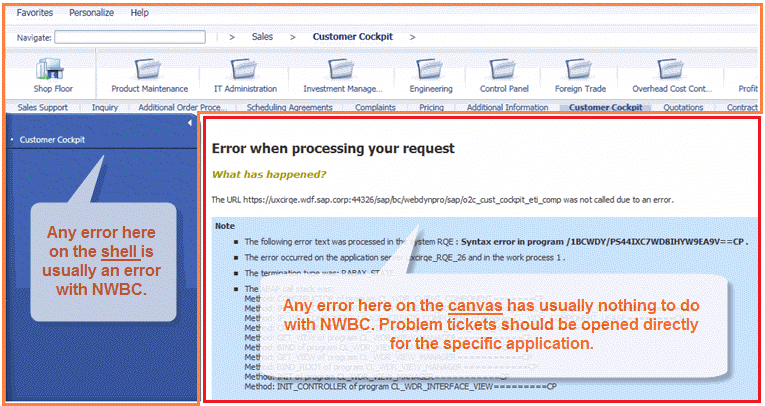Switch to the Complaints tab
This screenshot has height=406, width=765.
(375, 107)
